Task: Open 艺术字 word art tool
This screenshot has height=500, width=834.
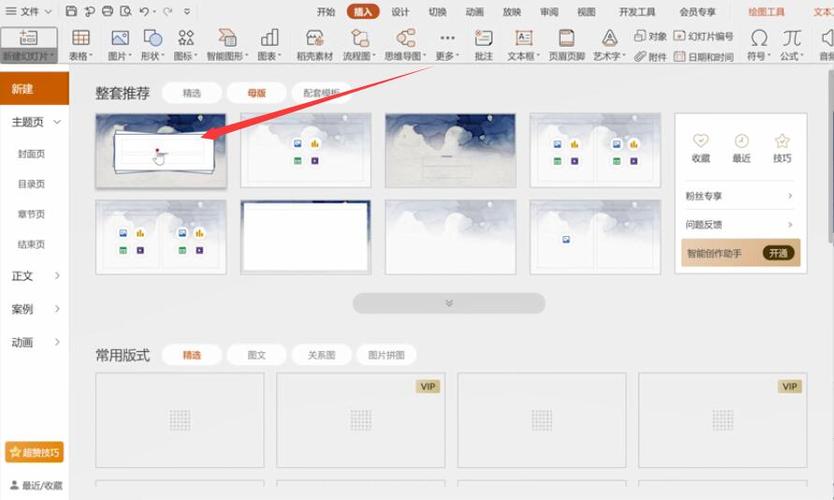Action: click(x=608, y=38)
